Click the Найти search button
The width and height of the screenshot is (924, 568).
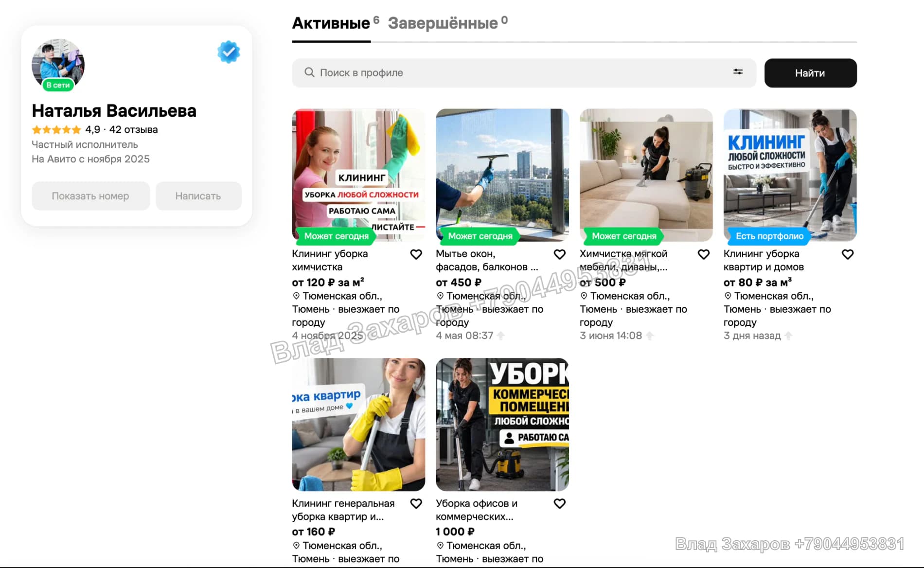[x=810, y=73]
